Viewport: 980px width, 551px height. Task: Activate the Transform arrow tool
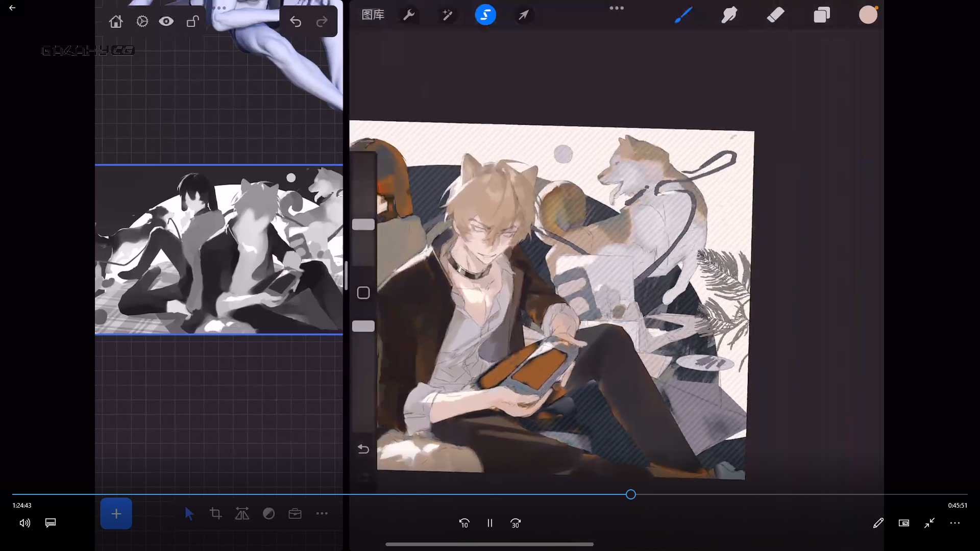[x=524, y=15]
